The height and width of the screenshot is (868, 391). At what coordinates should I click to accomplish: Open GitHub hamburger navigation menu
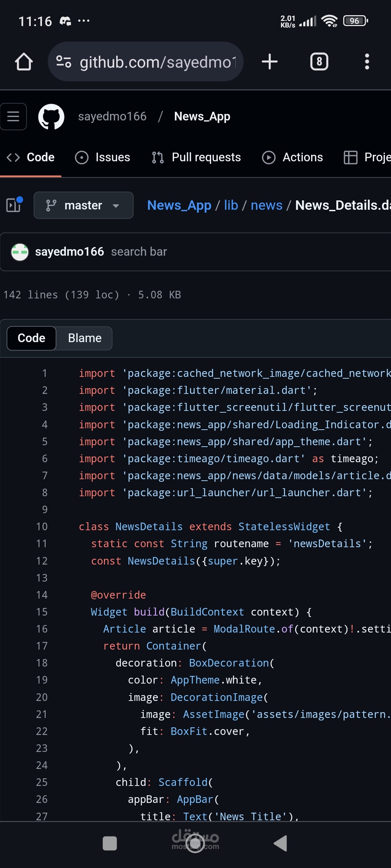coord(13,116)
